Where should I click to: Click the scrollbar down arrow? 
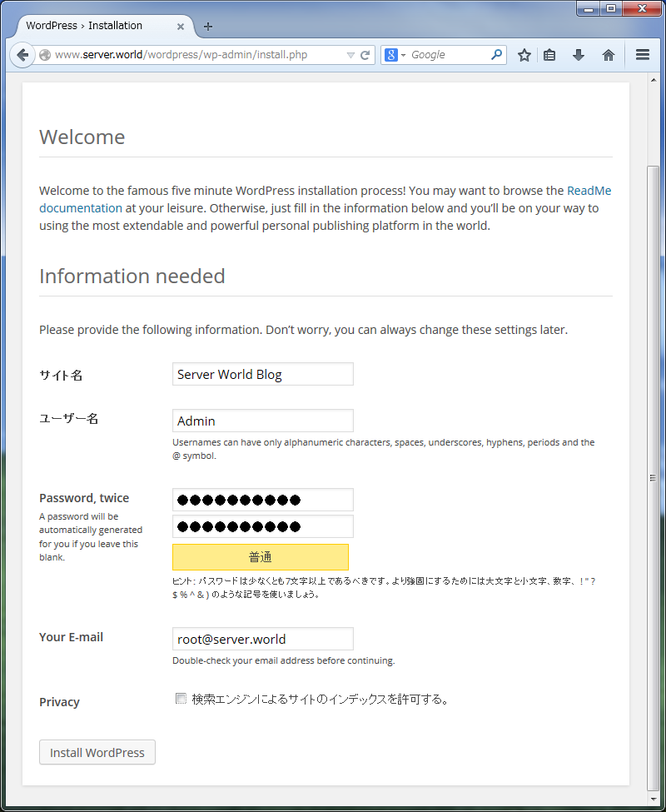pyautogui.click(x=653, y=798)
